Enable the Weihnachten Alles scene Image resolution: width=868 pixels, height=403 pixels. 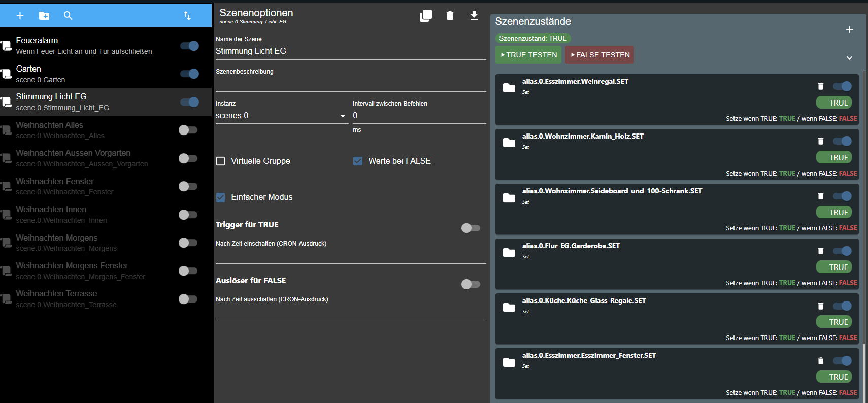coord(188,130)
